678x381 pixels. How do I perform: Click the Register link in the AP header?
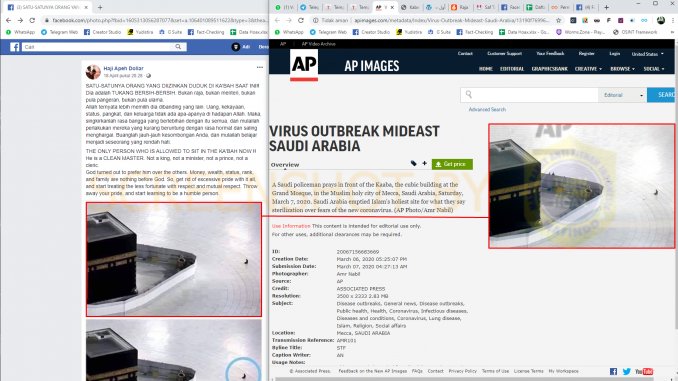tap(586, 54)
